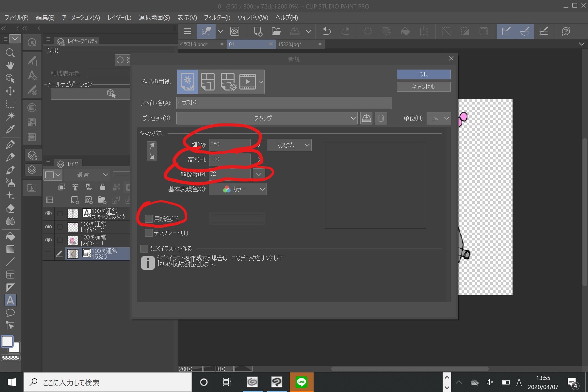Click the キャンセル button

tap(424, 87)
